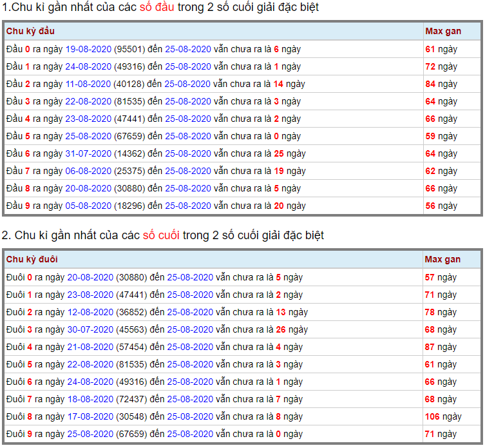Select '78 ngày' max gan for Đuôi 2
Viewport: 485px width, 448px height.
(441, 312)
